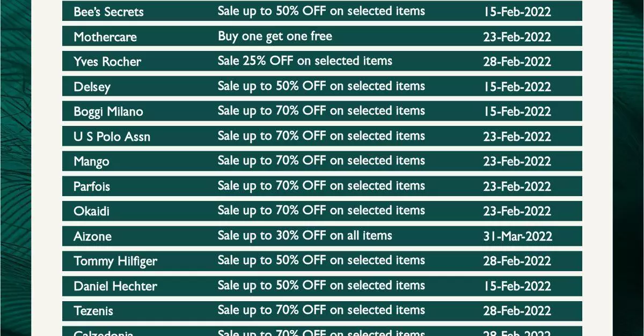This screenshot has width=644, height=336.
Task: Open the Mango brand entry
Action: [91, 161]
